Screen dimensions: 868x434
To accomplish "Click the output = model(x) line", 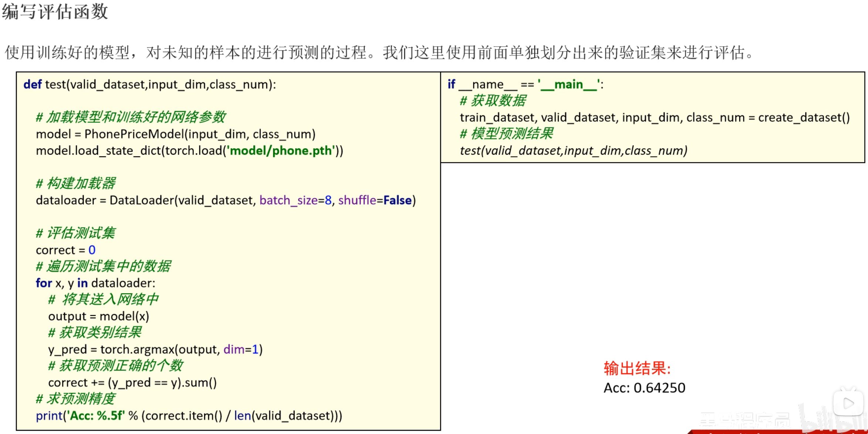I will coord(98,316).
